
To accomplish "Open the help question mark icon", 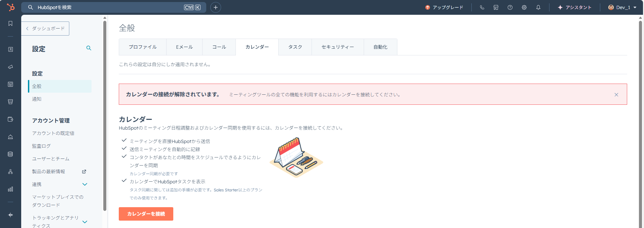I will point(510,7).
